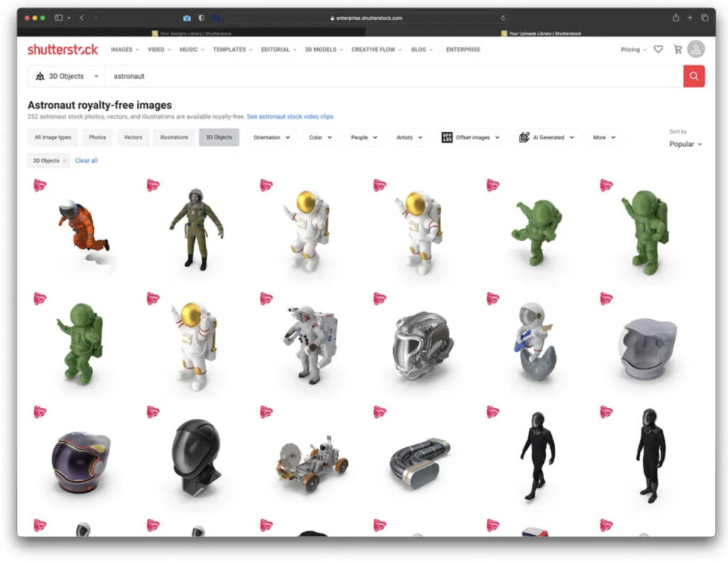Screen dimensions: 728x563
Task: Expand the Color filter options
Action: pos(320,137)
